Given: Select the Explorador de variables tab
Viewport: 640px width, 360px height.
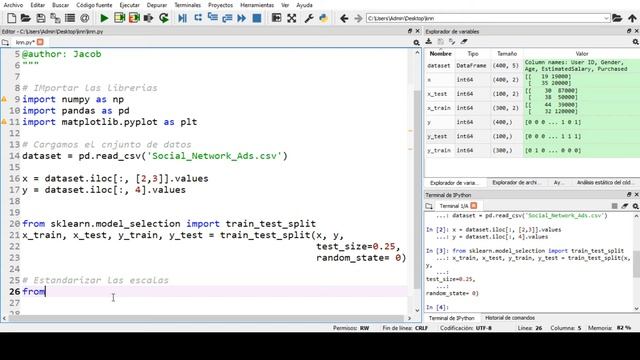Looking at the screenshot, I should click(454, 183).
